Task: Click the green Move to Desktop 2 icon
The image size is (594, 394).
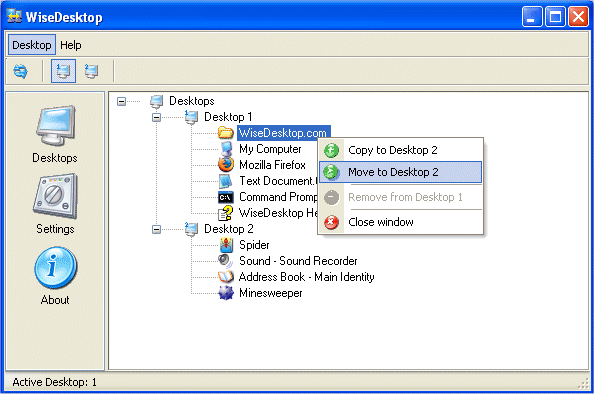Action: click(331, 172)
